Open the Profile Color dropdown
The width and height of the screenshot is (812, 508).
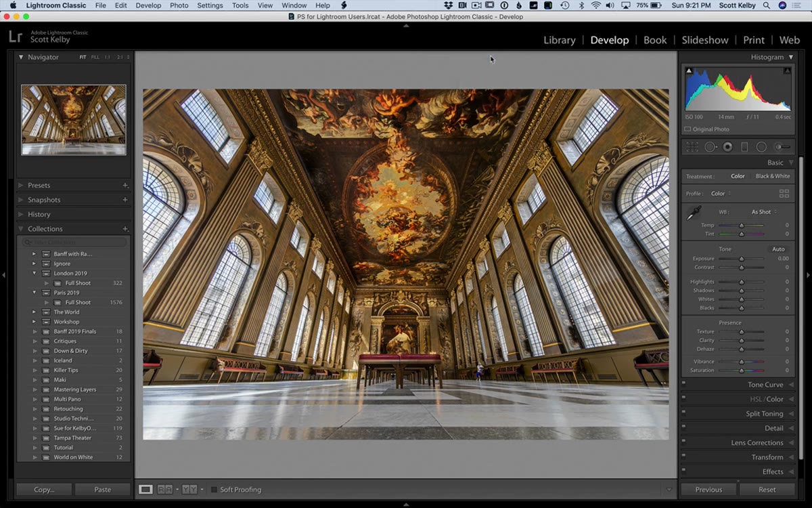[x=720, y=194]
